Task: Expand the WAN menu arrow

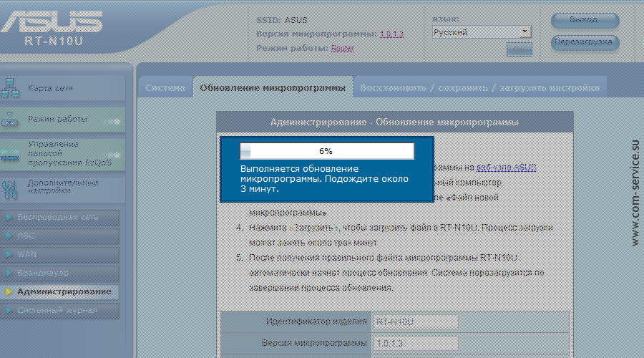Action: click(x=9, y=254)
